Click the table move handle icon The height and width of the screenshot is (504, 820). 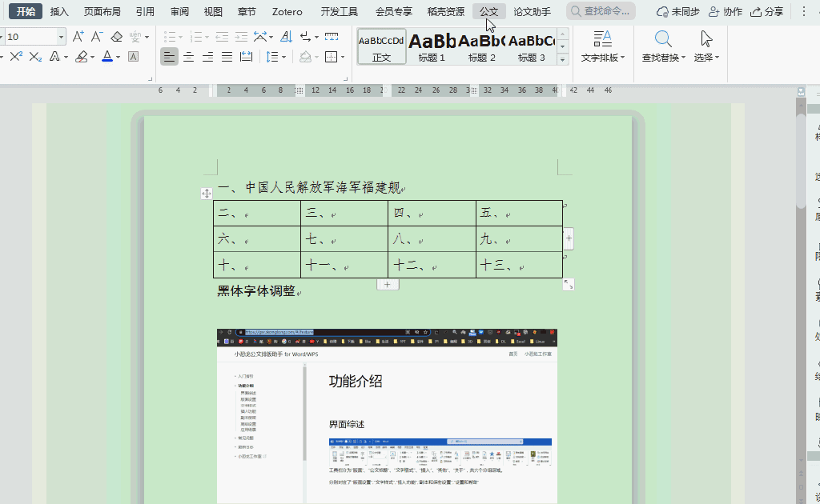[x=207, y=194]
